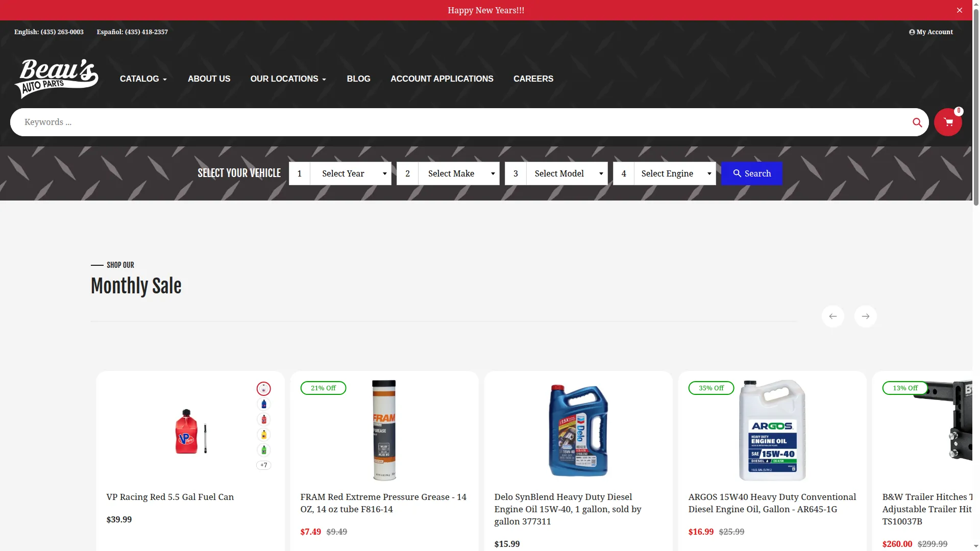980x551 pixels.
Task: Click the blue vehicle Search button
Action: click(x=752, y=173)
